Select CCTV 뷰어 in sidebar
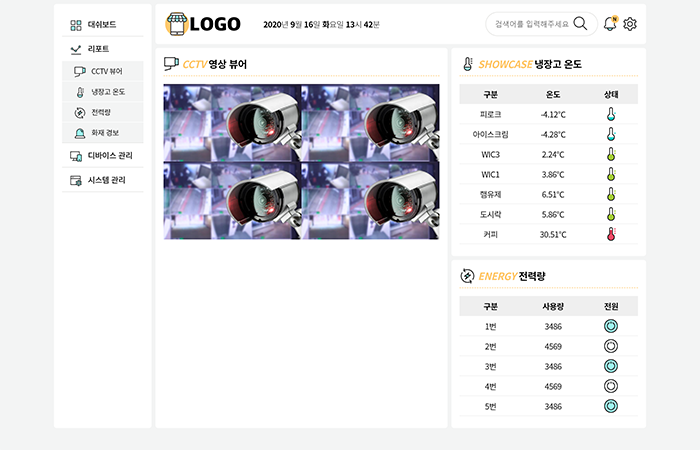700x450 pixels. 103,71
